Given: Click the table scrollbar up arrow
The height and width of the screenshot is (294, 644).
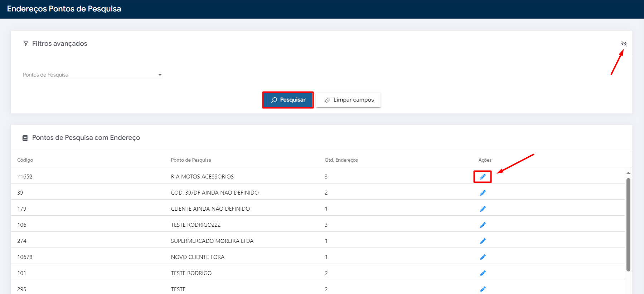Looking at the screenshot, I should tap(628, 173).
